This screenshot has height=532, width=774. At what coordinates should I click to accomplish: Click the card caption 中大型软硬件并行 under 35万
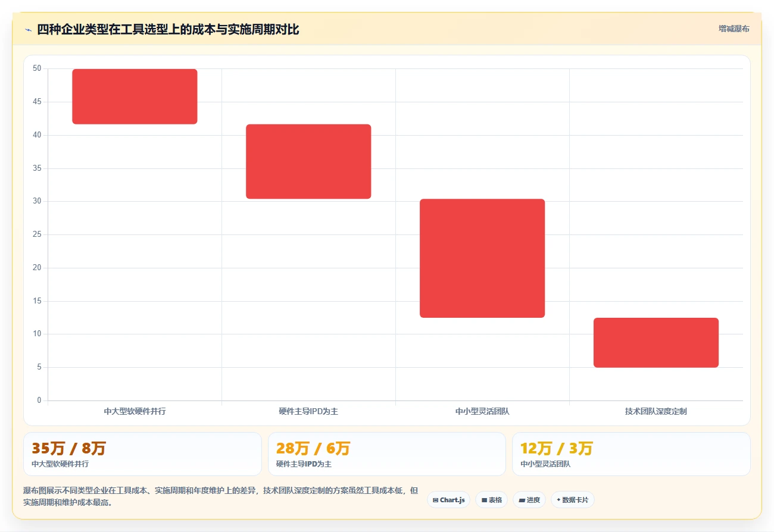tap(60, 464)
